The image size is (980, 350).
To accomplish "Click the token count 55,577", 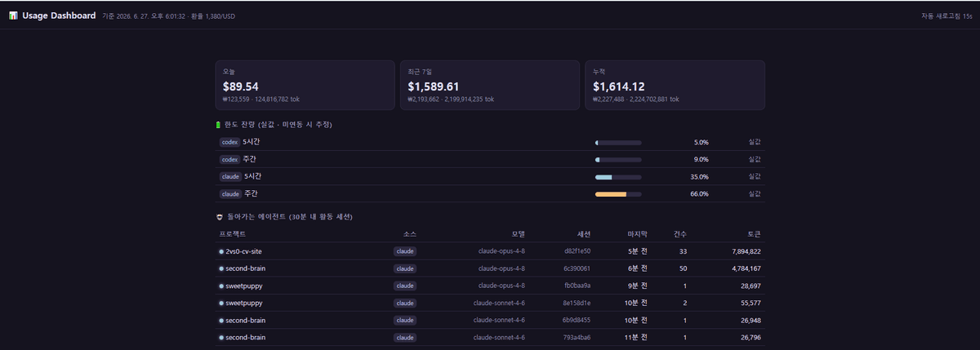I will [x=751, y=303].
